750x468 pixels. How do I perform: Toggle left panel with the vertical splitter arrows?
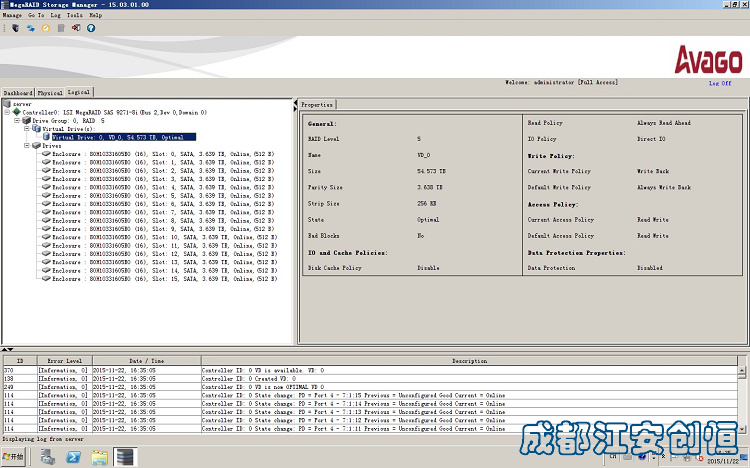tap(295, 106)
